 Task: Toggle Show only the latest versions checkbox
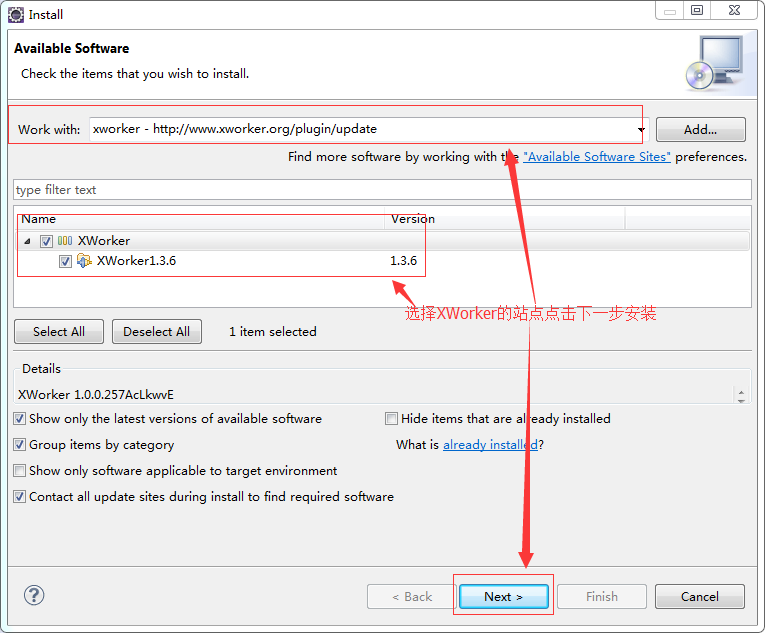pos(20,419)
